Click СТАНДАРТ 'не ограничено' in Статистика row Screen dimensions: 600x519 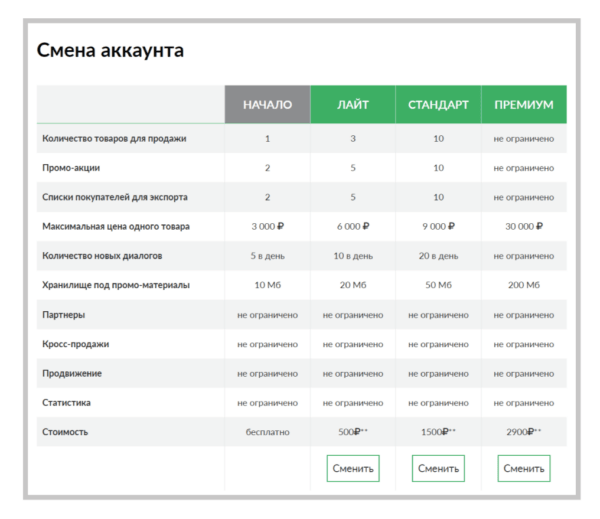tap(438, 403)
